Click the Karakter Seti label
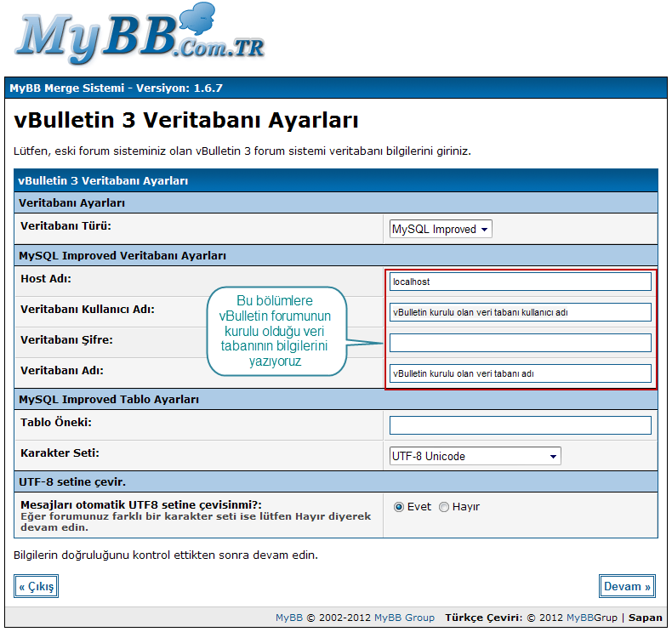 tap(60, 453)
